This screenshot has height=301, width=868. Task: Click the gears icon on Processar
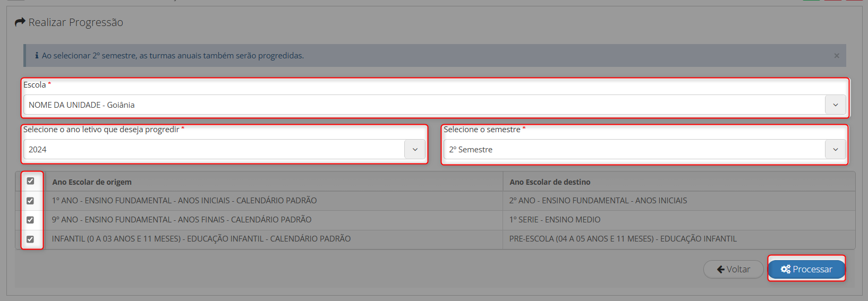pyautogui.click(x=785, y=270)
